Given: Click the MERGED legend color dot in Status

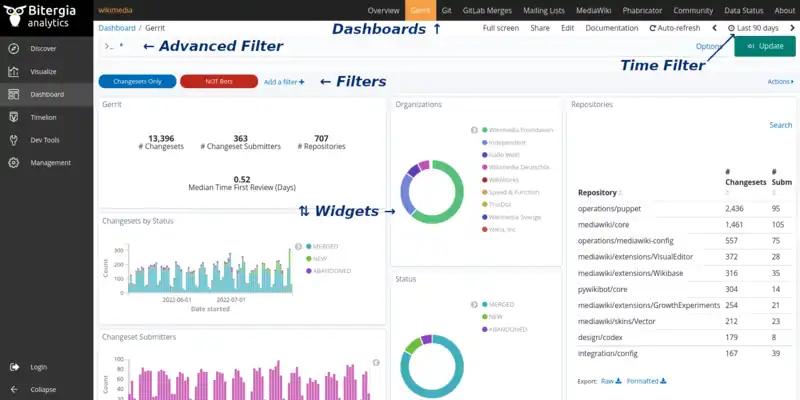Looking at the screenshot, I should [x=484, y=303].
